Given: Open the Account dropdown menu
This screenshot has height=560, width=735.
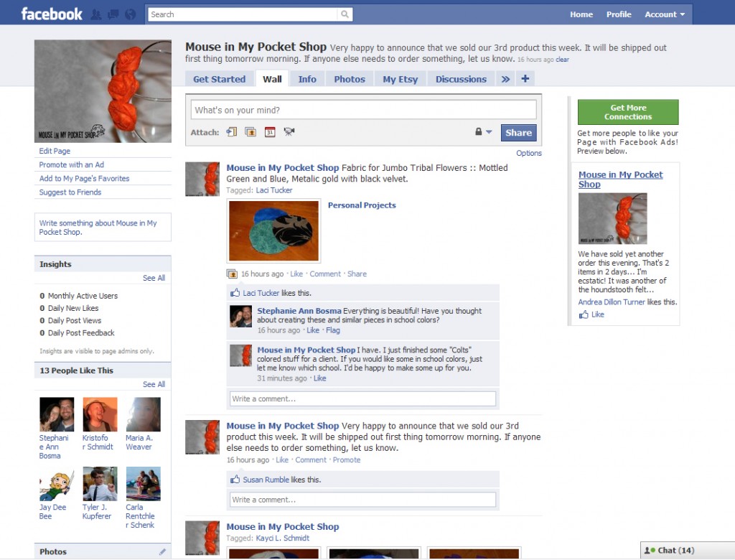Looking at the screenshot, I should tap(665, 14).
